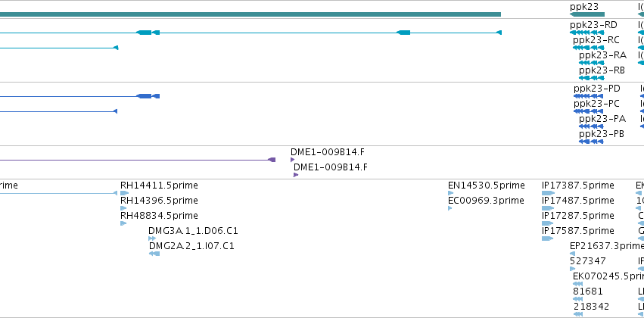This screenshot has height=318, width=644.
Task: Click the EN14530.5prime small marker
Action: click(450, 193)
